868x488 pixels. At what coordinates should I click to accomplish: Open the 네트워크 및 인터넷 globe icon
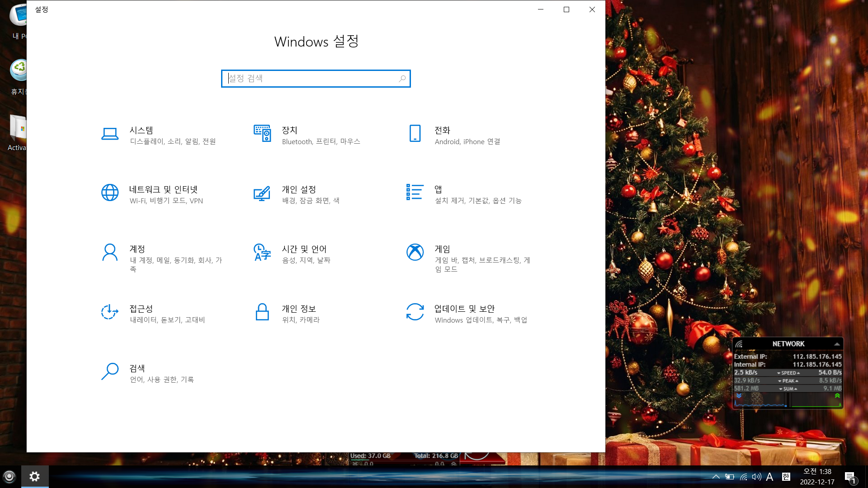(110, 192)
